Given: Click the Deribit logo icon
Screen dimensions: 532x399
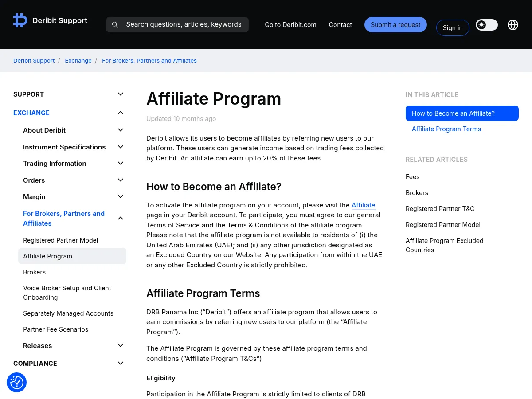Looking at the screenshot, I should coord(20,20).
